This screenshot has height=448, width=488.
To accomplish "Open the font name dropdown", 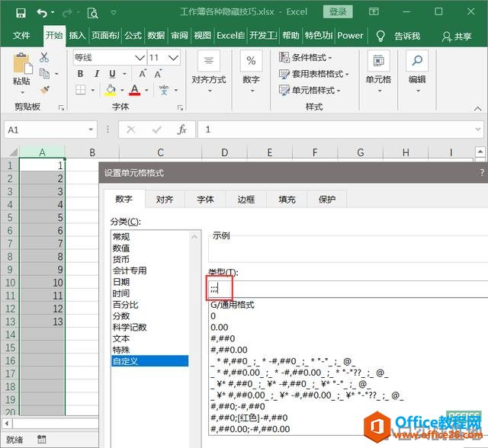I will point(140,57).
